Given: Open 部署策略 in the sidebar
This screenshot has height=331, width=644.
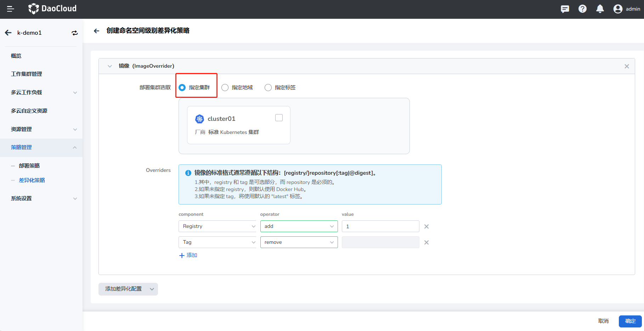Looking at the screenshot, I should click(x=29, y=166).
